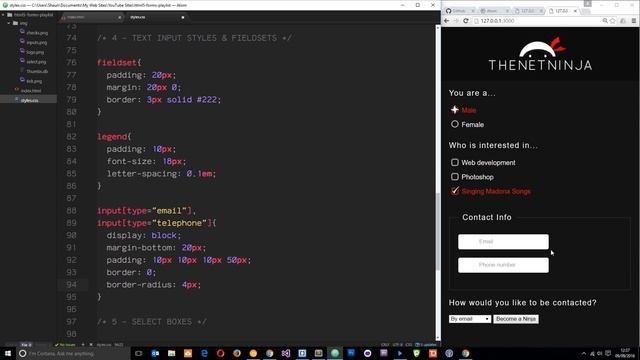Open the Chrome menu
Image resolution: width=640 pixels, height=360 pixels.
coord(634,21)
